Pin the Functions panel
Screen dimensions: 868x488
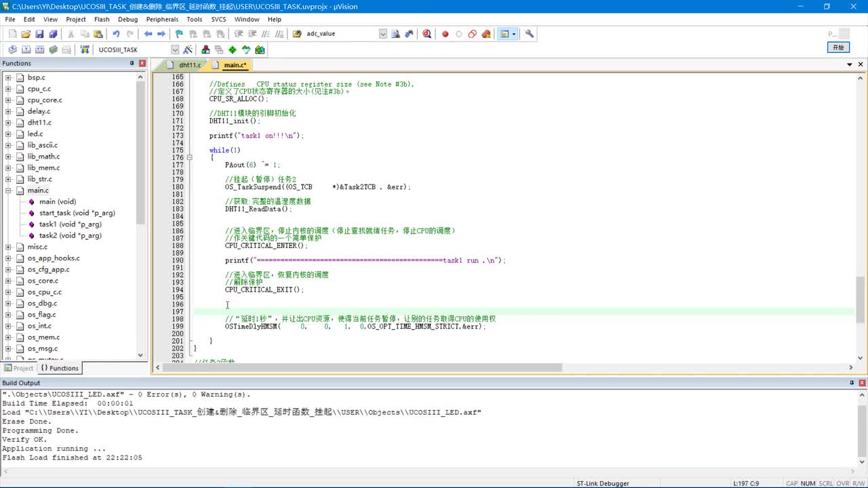pos(132,63)
